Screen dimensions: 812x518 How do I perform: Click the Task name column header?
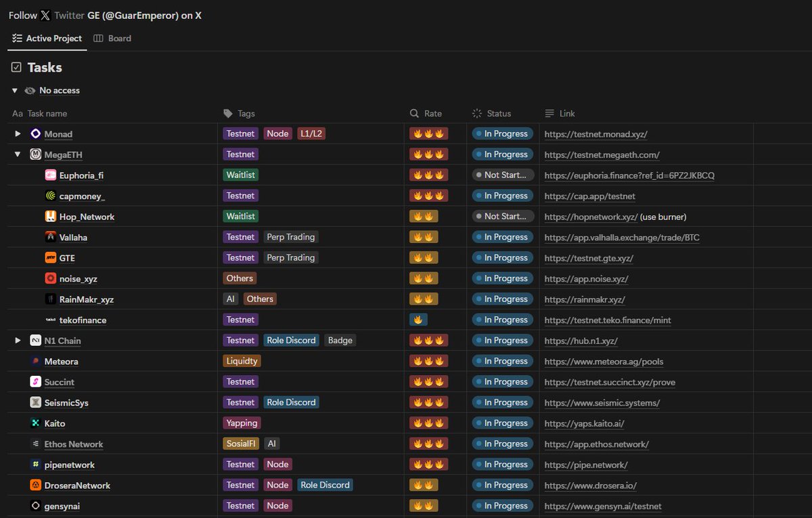coord(40,114)
